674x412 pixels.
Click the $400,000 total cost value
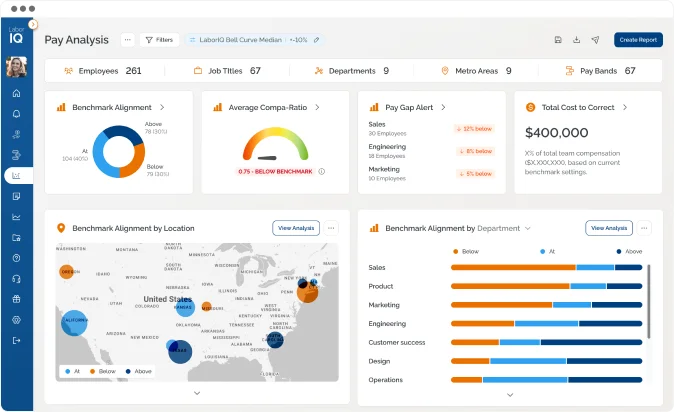point(557,132)
